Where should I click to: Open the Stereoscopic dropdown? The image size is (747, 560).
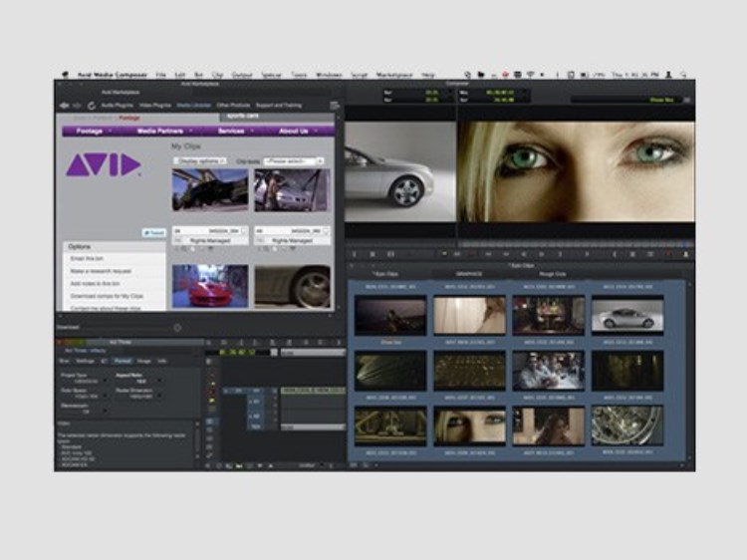coord(86,412)
